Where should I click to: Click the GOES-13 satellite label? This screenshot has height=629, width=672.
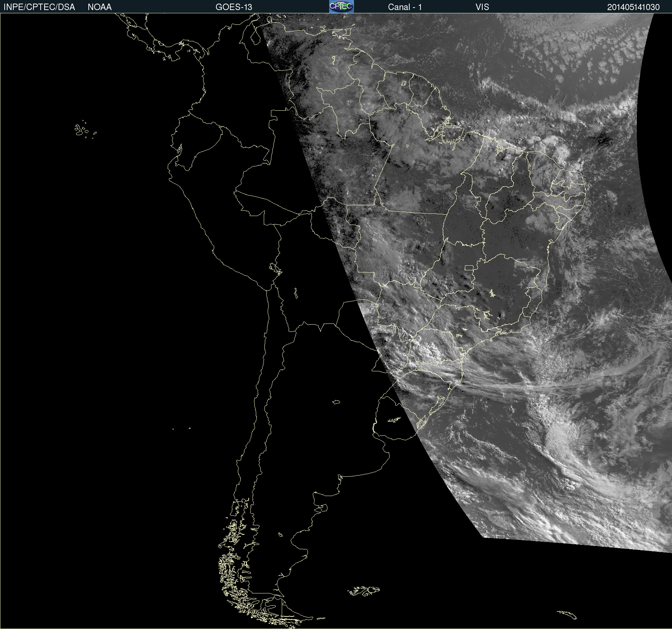coord(234,7)
